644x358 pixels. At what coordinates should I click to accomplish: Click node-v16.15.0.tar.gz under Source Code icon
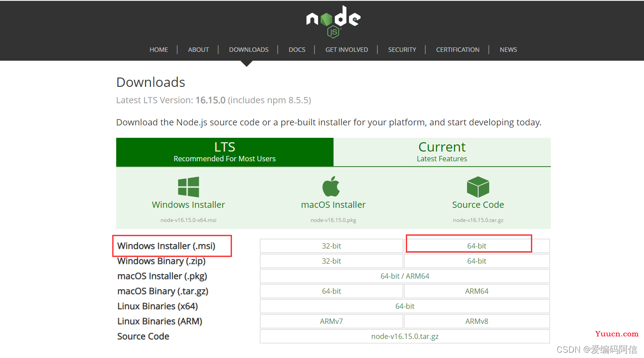[x=478, y=220]
